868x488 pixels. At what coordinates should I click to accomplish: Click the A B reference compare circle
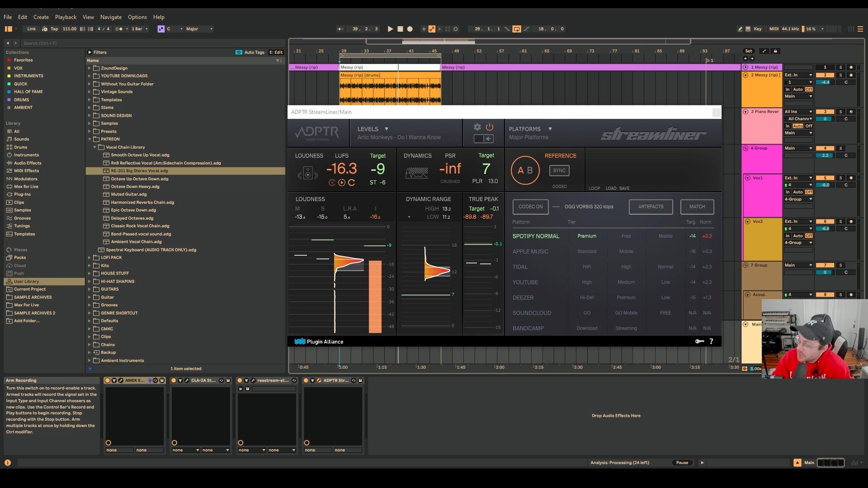(x=525, y=170)
